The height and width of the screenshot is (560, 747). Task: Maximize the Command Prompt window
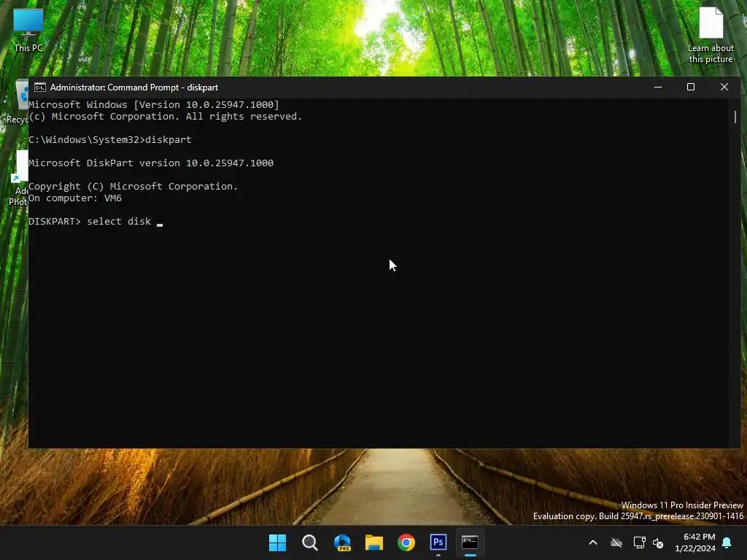point(691,87)
